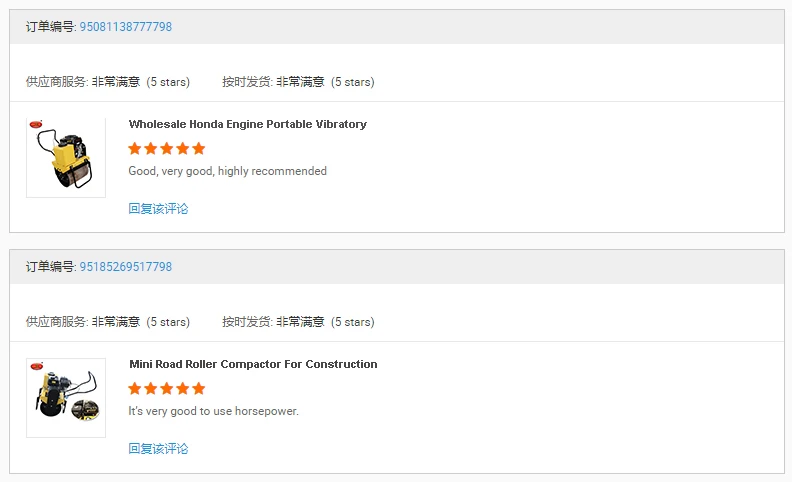Click 供应商服务 rating in order 95081138777798
The width and height of the screenshot is (792, 482).
click(108, 82)
